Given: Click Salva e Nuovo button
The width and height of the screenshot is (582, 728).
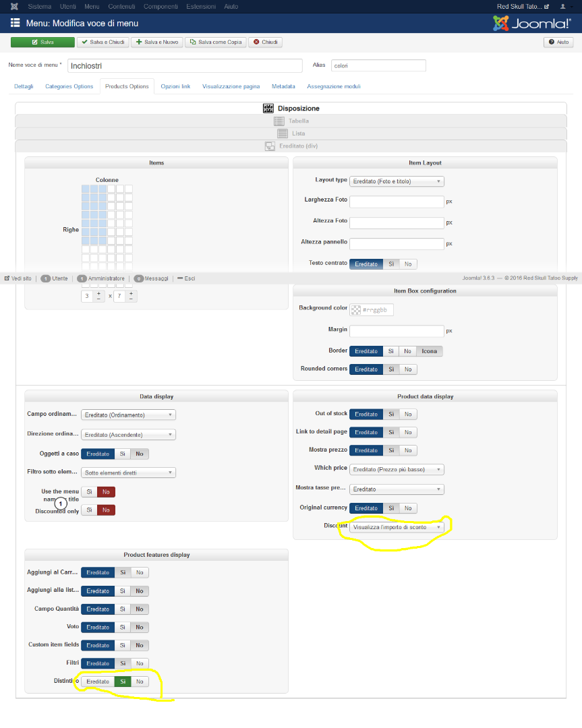Looking at the screenshot, I should tap(157, 42).
